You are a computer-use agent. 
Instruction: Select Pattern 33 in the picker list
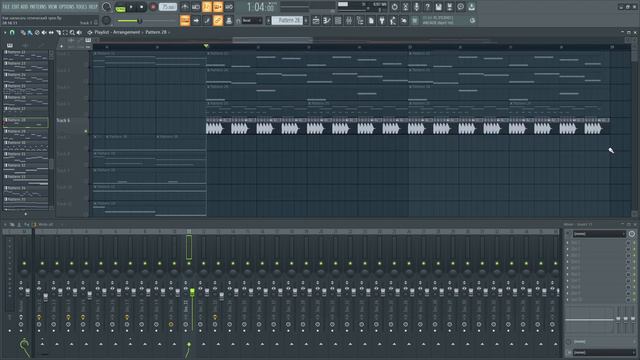[x=25, y=179]
